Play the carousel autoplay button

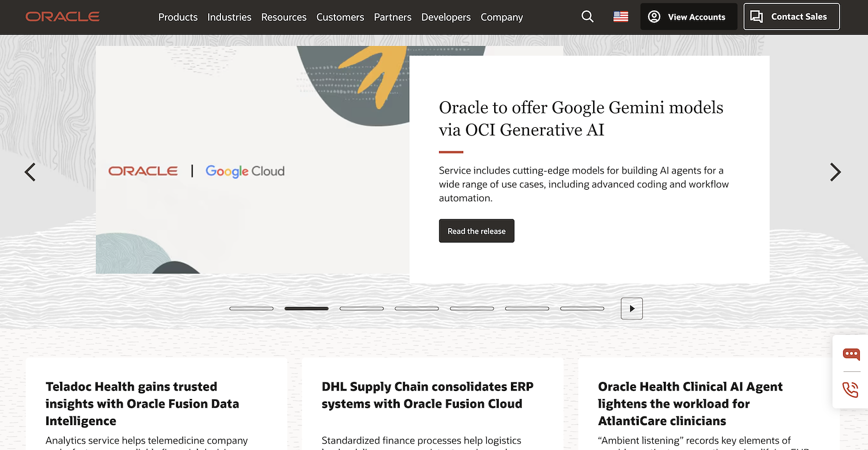coord(632,308)
